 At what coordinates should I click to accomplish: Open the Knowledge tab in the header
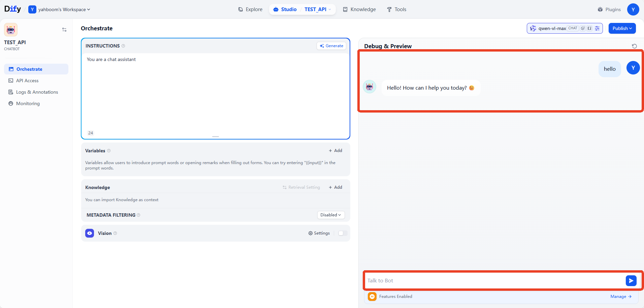[x=359, y=9]
